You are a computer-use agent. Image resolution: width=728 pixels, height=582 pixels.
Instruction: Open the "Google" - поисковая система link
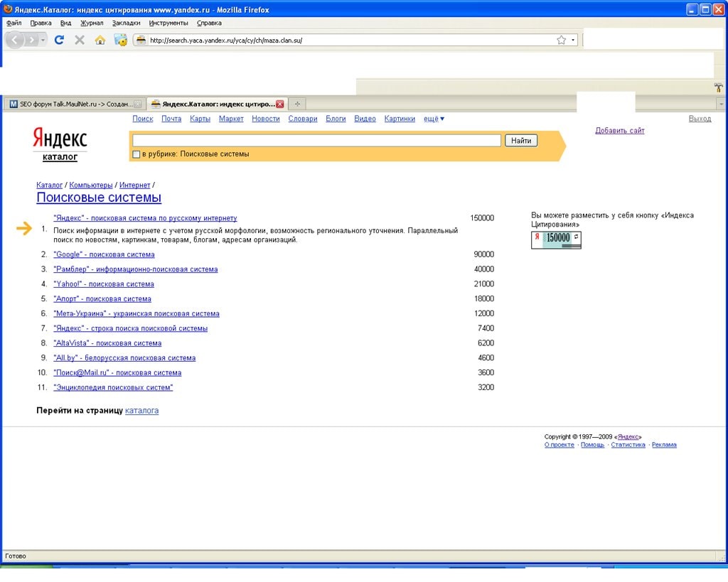(x=104, y=254)
